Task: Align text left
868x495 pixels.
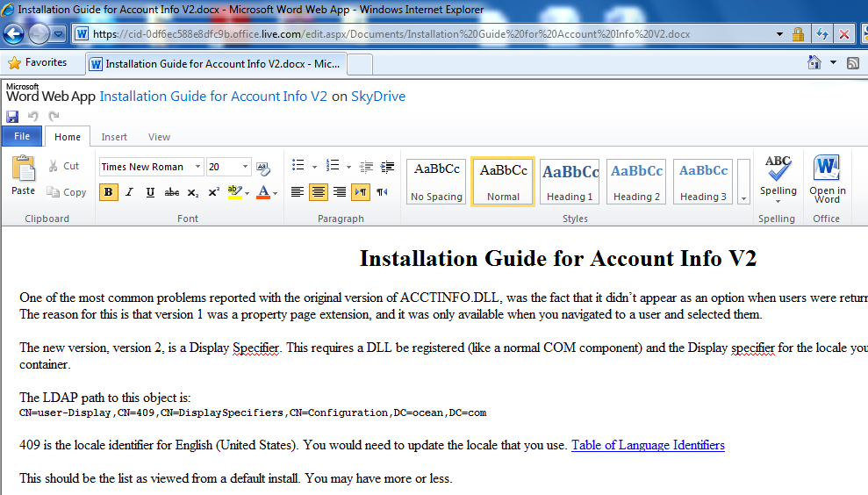Action: (298, 192)
